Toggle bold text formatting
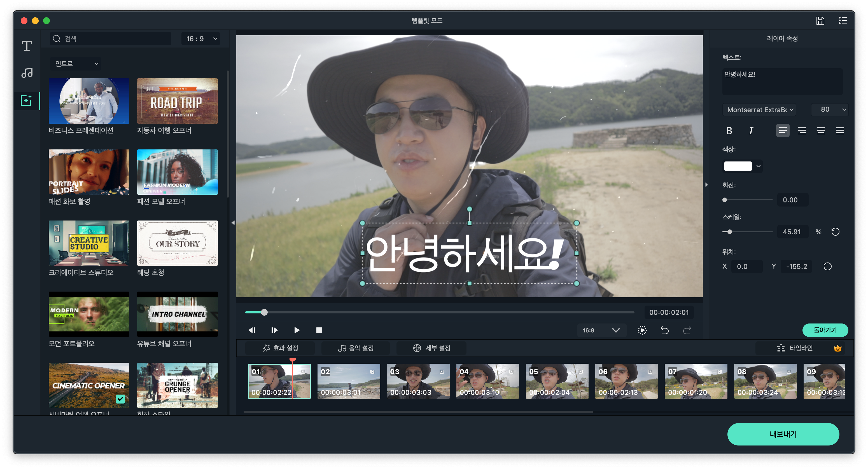This screenshot has width=868, height=469. click(729, 131)
